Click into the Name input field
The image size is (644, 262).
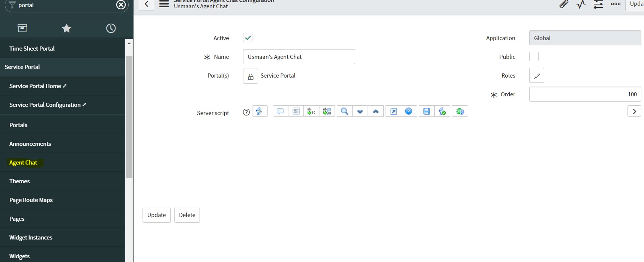point(299,57)
